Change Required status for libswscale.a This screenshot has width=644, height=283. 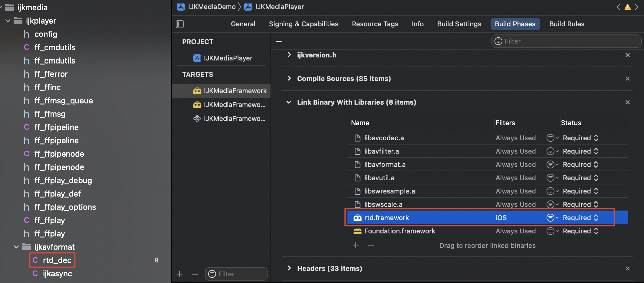(x=580, y=204)
